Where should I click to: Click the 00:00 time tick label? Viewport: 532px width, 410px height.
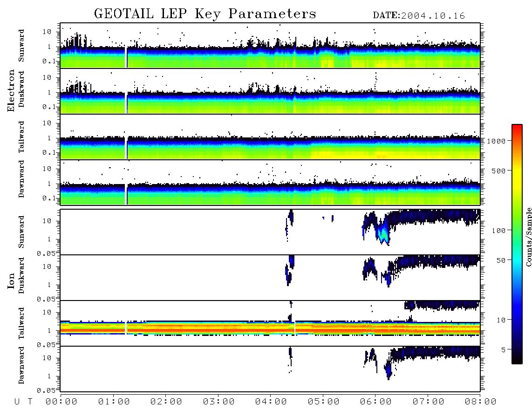[x=61, y=402]
